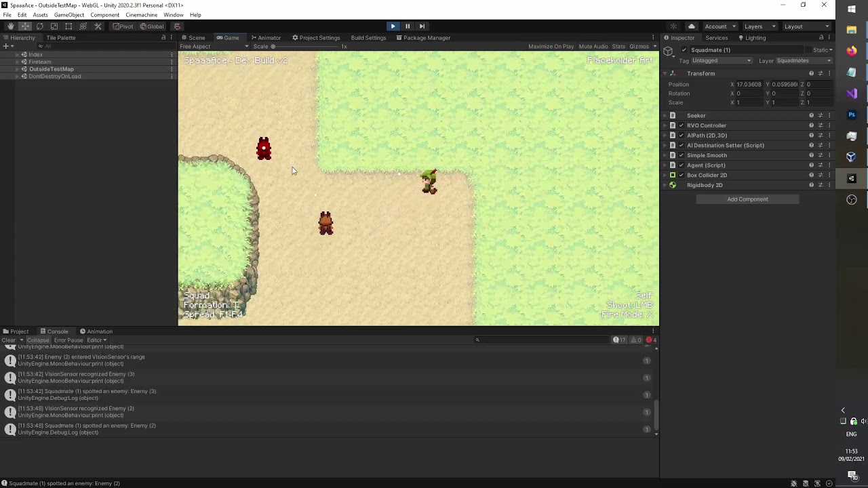Open the Tag dropdown showing Untagged
The width and height of the screenshot is (868, 488).
coord(722,61)
